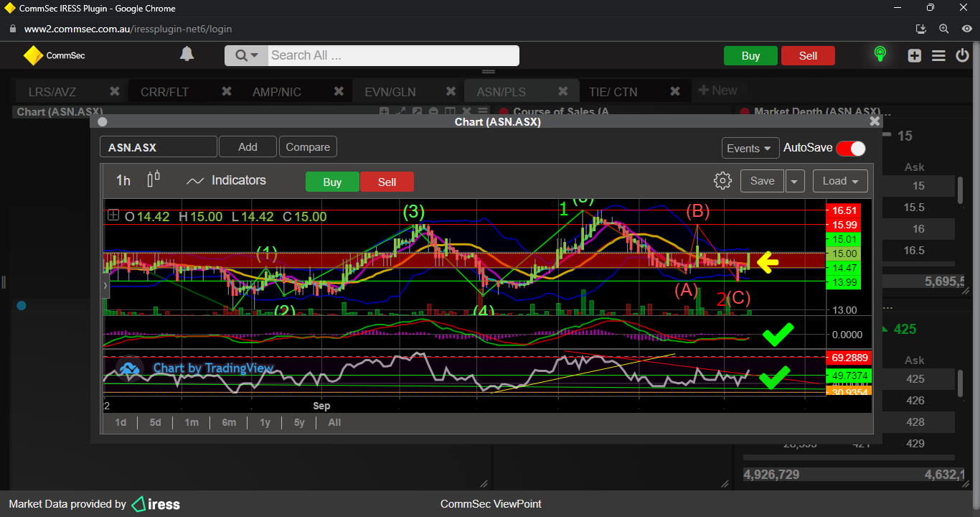Open the Save options arrow dropdown

tap(794, 181)
